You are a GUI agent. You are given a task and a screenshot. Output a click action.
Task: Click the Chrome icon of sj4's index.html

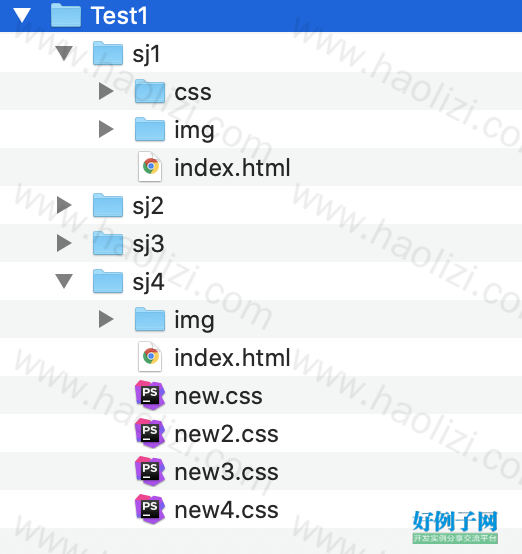pos(150,357)
